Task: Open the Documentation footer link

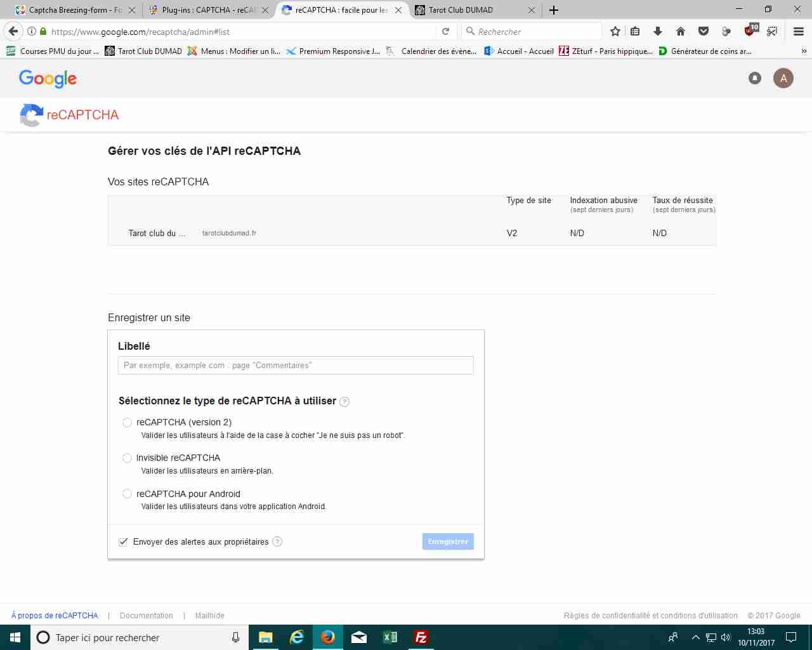Action: tap(147, 616)
